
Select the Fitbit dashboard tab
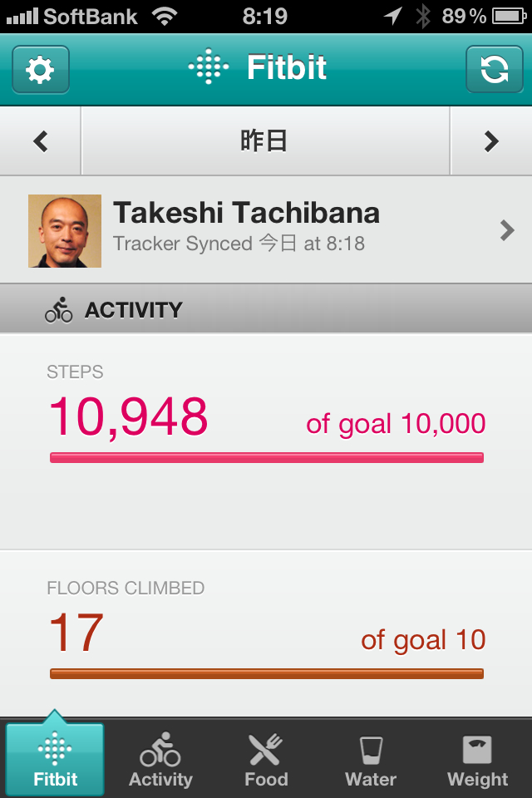pyautogui.click(x=55, y=759)
